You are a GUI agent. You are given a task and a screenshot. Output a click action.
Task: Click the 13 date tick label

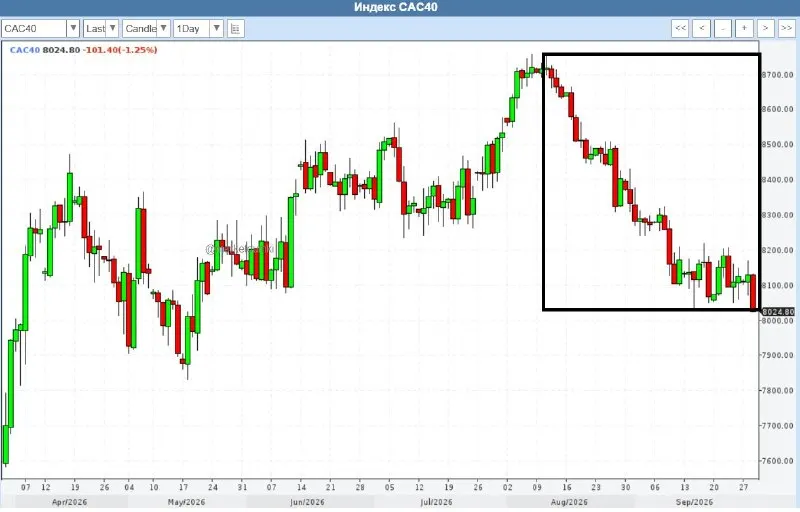click(x=685, y=488)
